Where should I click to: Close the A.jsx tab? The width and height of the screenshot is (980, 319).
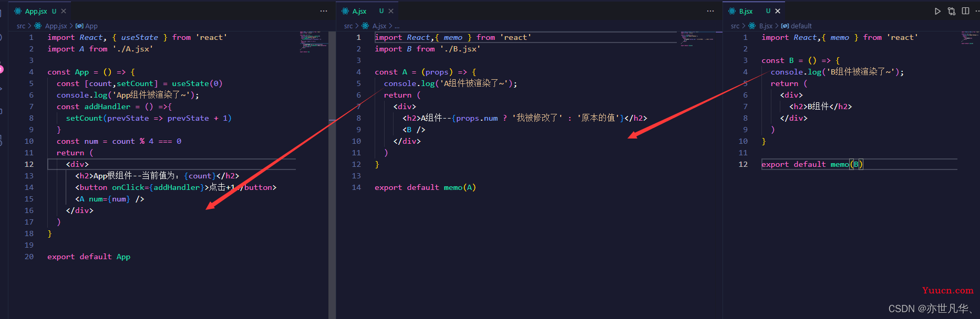click(x=391, y=11)
